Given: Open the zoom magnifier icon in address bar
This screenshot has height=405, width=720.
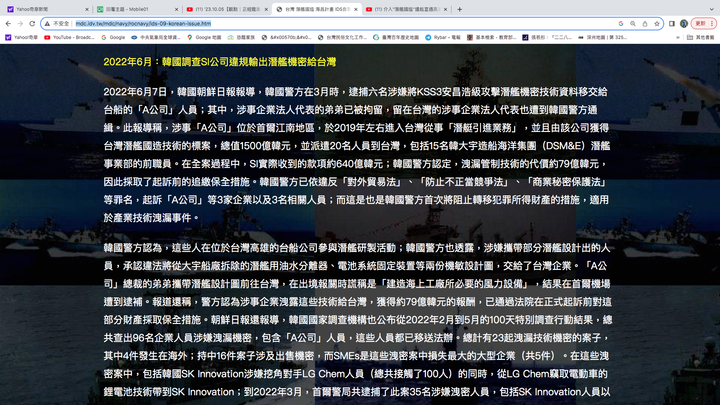Looking at the screenshot, I should pyautogui.click(x=633, y=23).
